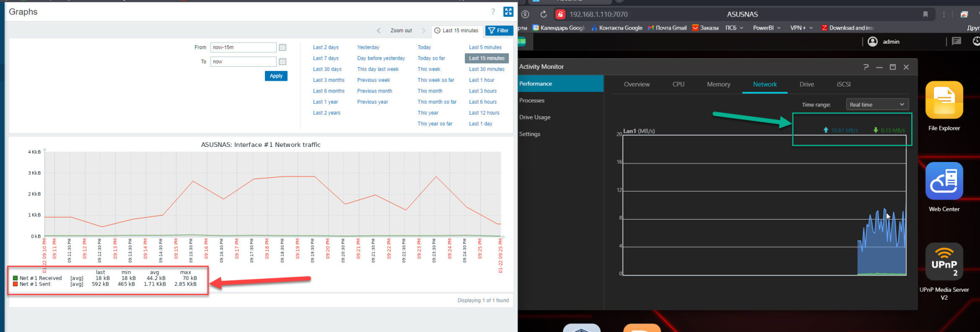Viewport: 980px width, 332px height.
Task: Click the red insecure-connection site icon
Action: [560, 15]
